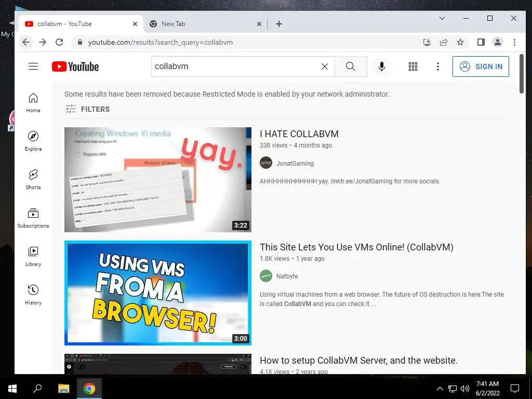The image size is (532, 399).
Task: Click Chrome taskbar icon
Action: point(89,389)
